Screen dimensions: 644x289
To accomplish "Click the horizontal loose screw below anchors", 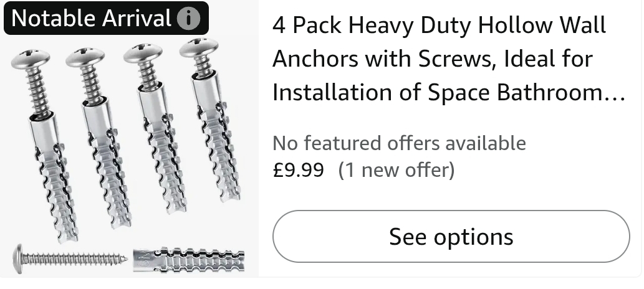I will (70, 258).
